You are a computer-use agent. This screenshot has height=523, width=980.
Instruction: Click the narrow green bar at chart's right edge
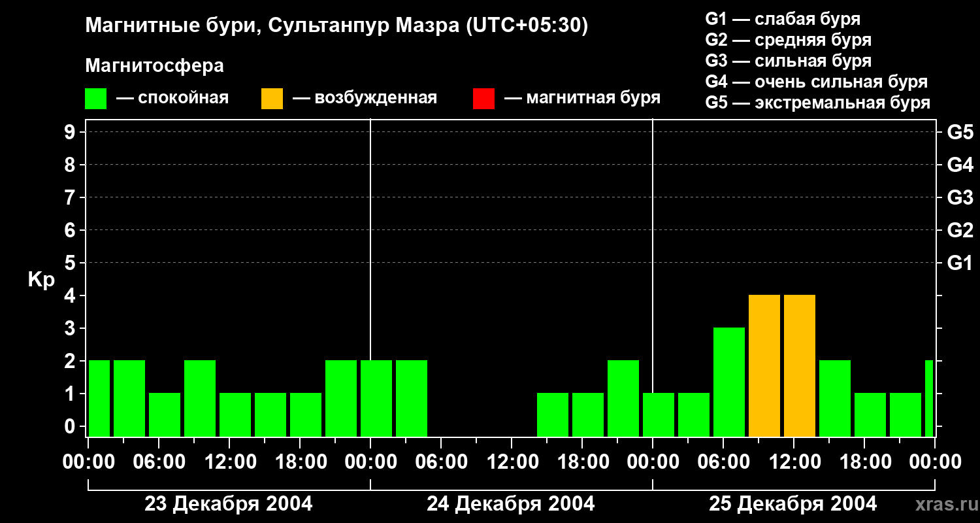[929, 398]
